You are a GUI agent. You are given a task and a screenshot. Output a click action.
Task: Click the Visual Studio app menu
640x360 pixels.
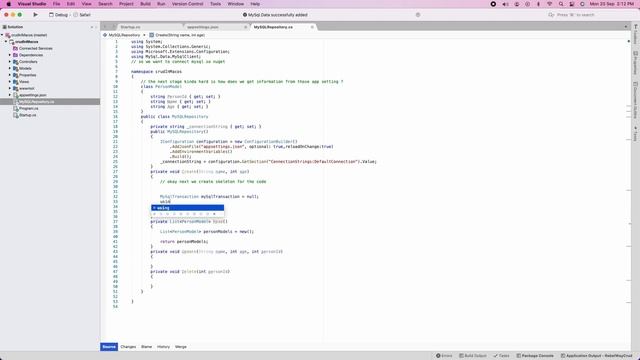[32, 4]
